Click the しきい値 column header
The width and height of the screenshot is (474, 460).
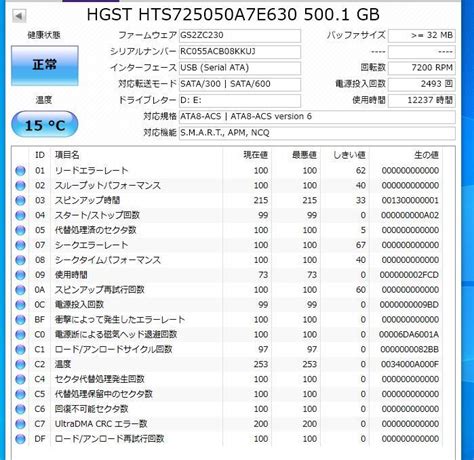click(349, 155)
